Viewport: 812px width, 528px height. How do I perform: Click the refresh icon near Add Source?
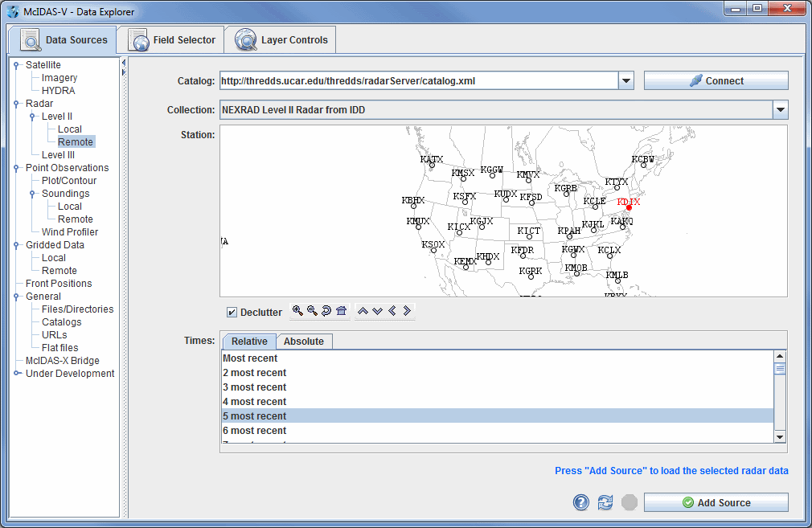point(605,502)
